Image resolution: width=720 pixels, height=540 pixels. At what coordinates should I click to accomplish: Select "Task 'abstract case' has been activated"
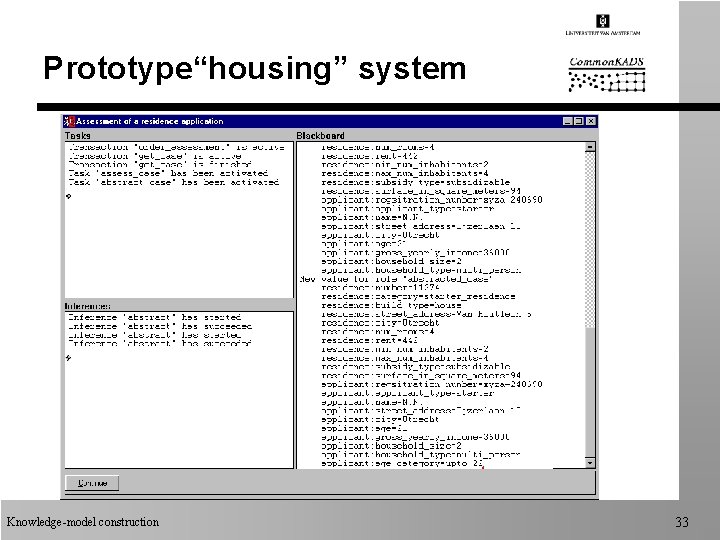(174, 182)
